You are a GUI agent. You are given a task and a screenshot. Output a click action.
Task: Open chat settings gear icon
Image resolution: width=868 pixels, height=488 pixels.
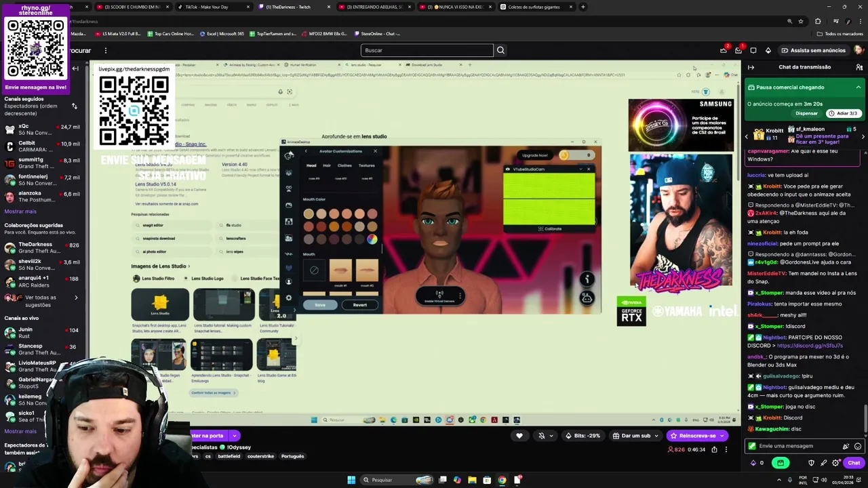tap(835, 463)
